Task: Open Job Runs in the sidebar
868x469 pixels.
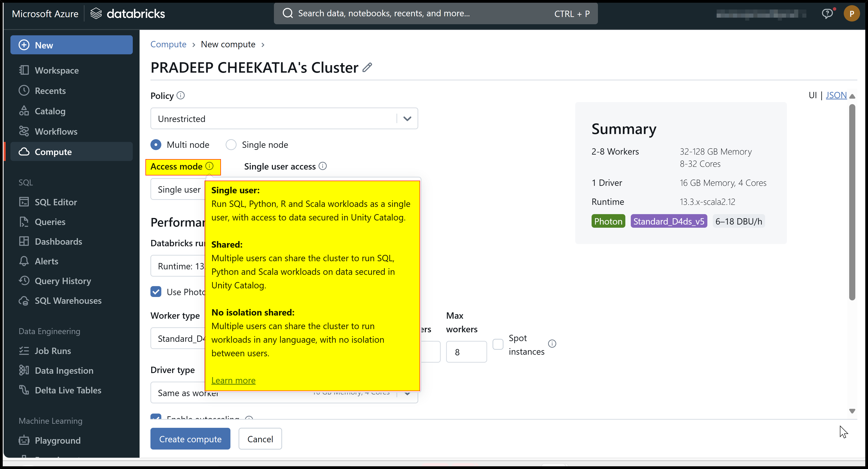Action: point(71,350)
